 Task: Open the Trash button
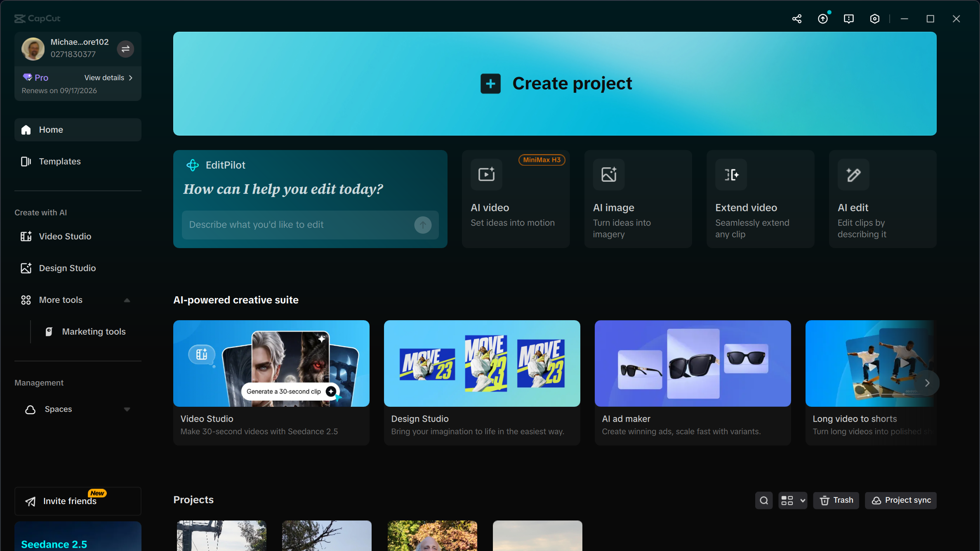836,500
